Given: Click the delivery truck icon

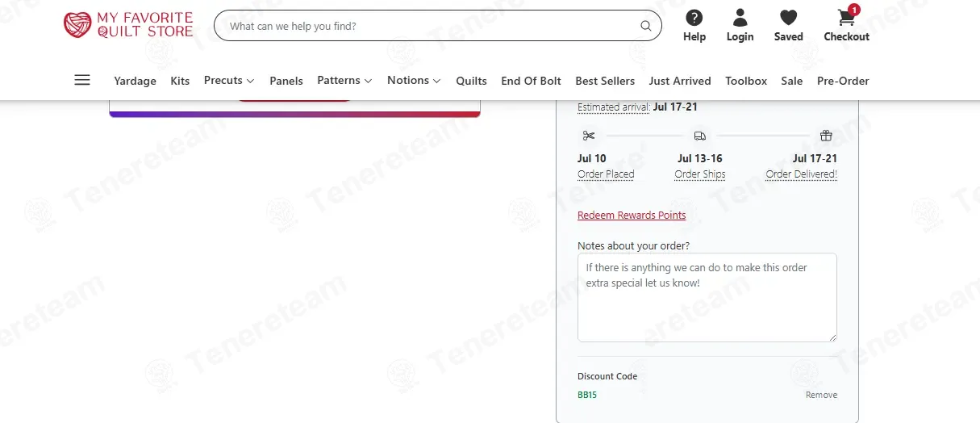Looking at the screenshot, I should [699, 136].
